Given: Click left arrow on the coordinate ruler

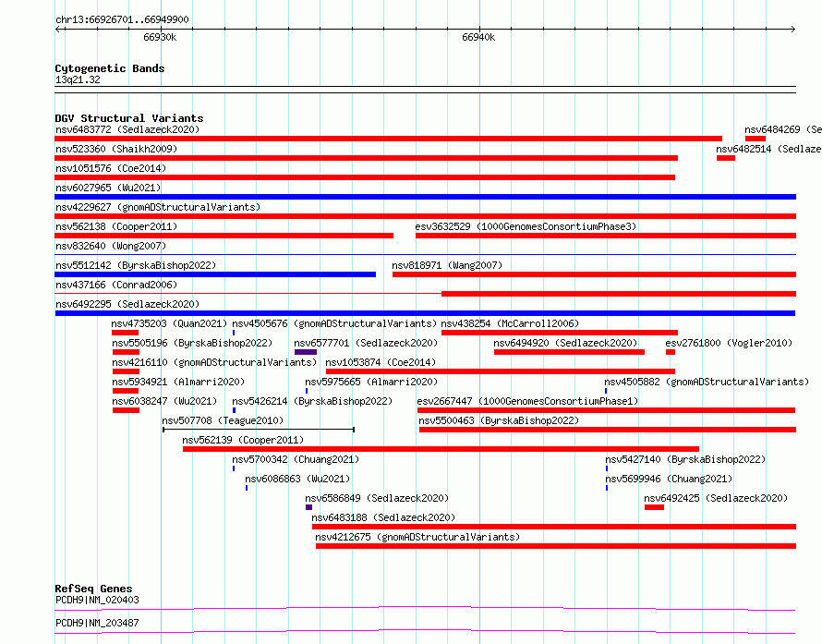Looking at the screenshot, I should coord(58,29).
